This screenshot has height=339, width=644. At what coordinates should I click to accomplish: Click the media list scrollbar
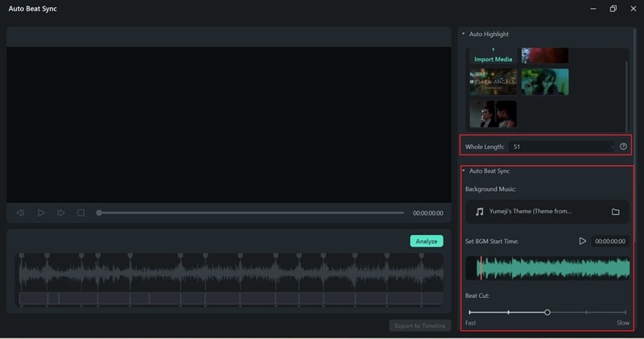[627, 97]
